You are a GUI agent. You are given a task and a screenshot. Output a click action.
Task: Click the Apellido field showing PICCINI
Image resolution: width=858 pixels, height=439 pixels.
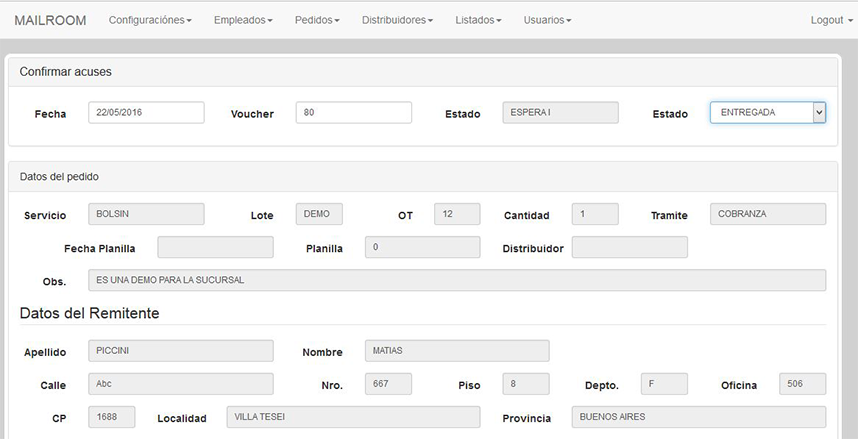coord(180,351)
